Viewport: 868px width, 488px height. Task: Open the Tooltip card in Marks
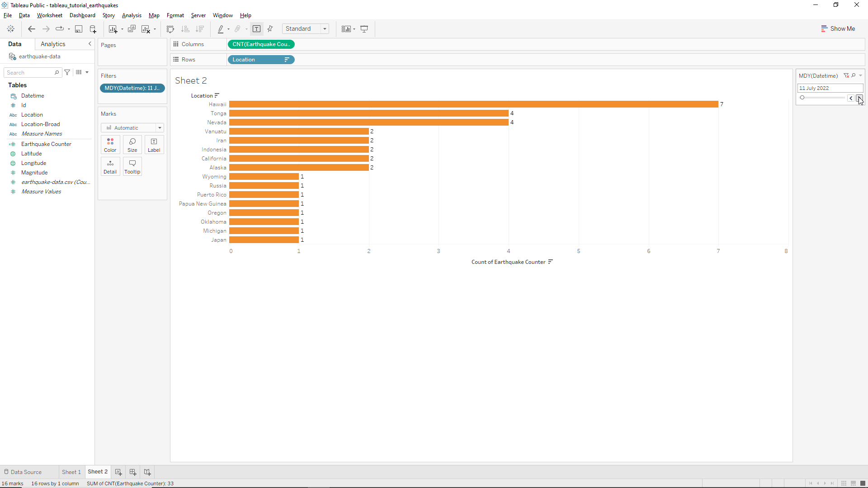(x=132, y=166)
